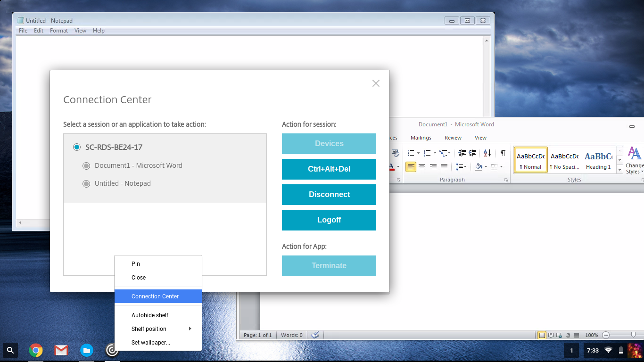Click the Increase Indent icon

click(x=473, y=153)
